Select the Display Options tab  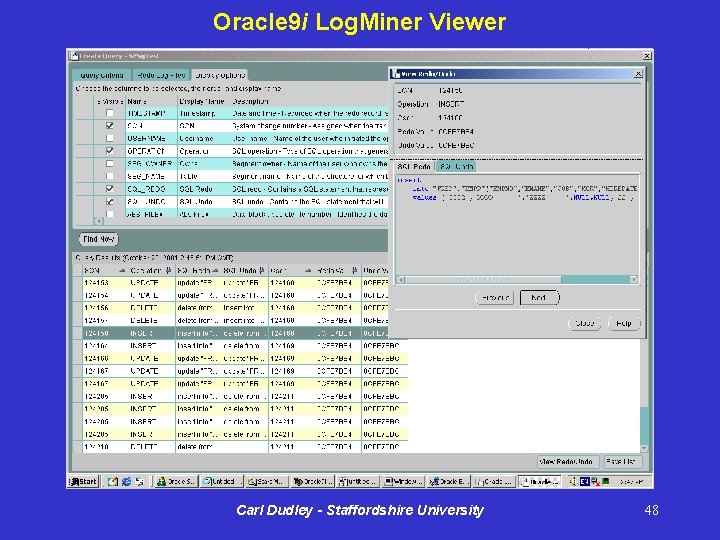pos(220,75)
